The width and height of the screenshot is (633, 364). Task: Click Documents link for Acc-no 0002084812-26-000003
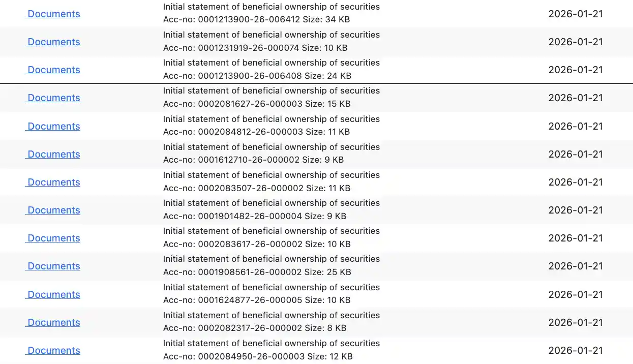click(53, 127)
